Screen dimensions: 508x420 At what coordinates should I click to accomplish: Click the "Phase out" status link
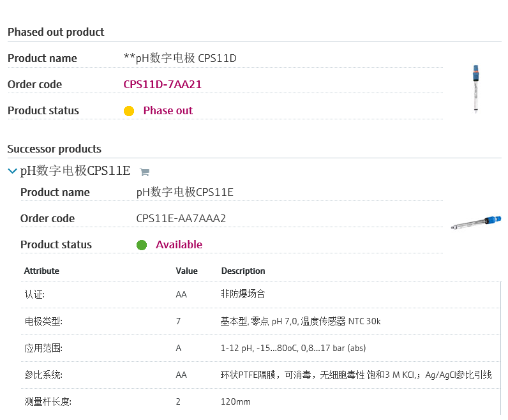click(x=168, y=110)
